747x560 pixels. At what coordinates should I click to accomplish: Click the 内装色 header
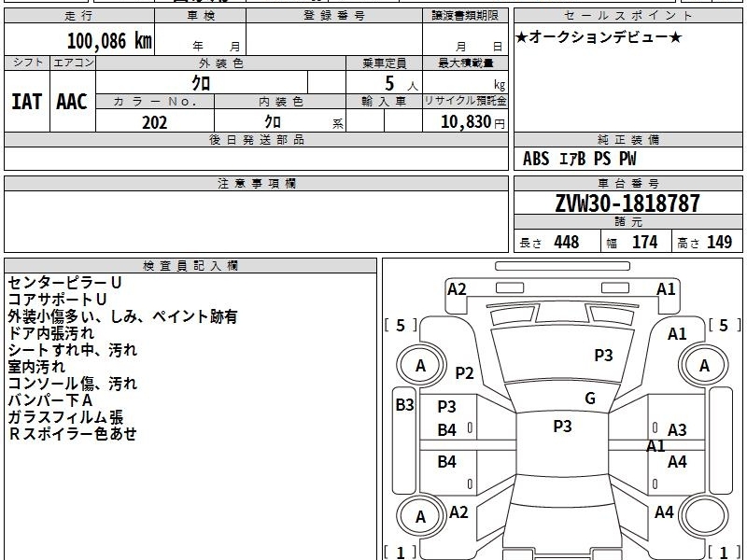pyautogui.click(x=280, y=102)
